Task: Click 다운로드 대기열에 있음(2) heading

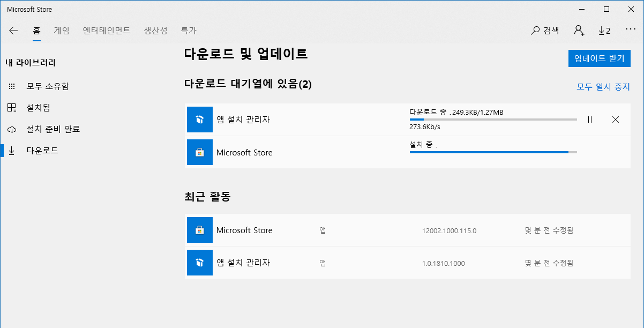Action: (248, 84)
